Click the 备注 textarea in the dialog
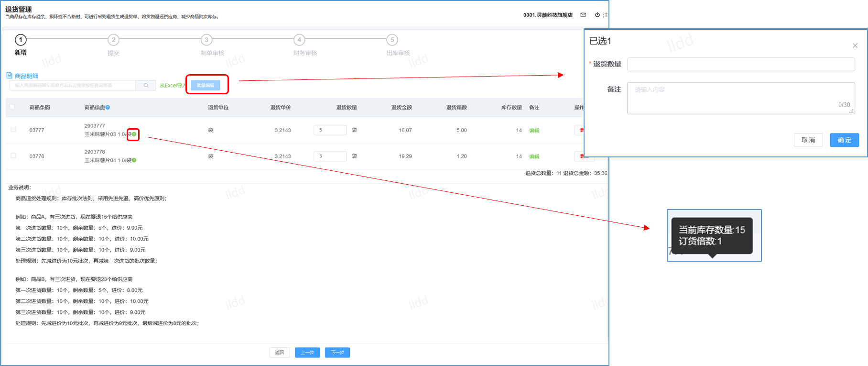Image resolution: width=868 pixels, height=366 pixels. [741, 98]
